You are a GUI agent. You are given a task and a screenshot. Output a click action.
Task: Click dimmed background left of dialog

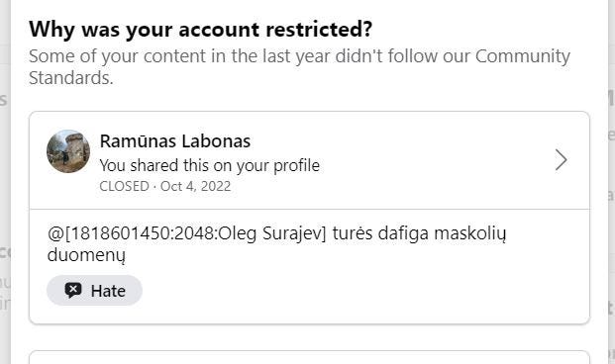pyautogui.click(x=5, y=182)
